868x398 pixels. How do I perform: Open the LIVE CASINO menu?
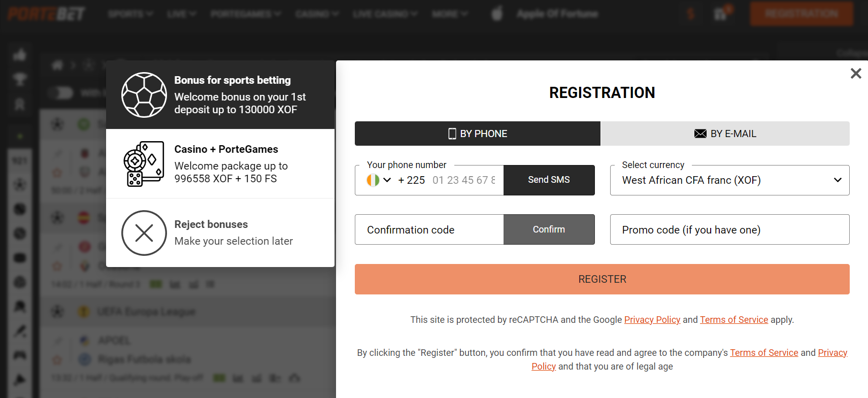tap(385, 14)
